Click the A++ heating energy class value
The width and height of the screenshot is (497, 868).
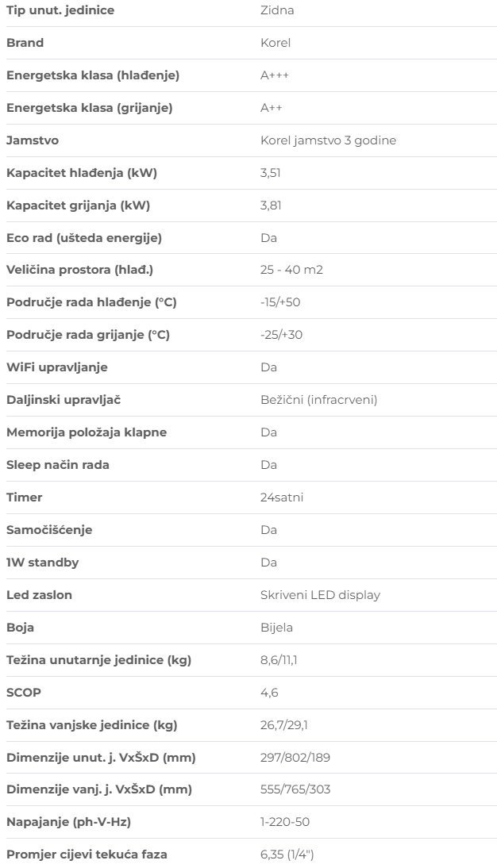coord(271,108)
